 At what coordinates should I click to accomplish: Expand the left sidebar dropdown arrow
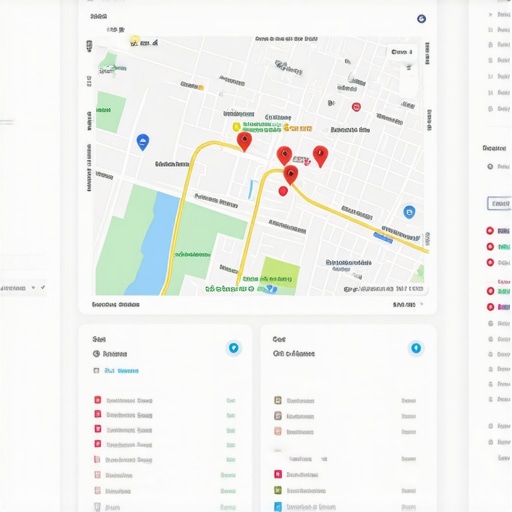click(33, 287)
